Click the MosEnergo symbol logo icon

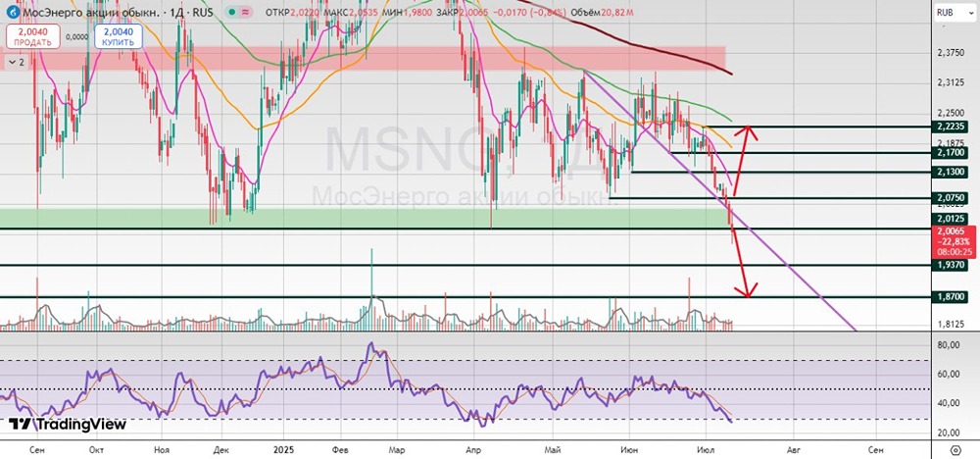[14, 12]
